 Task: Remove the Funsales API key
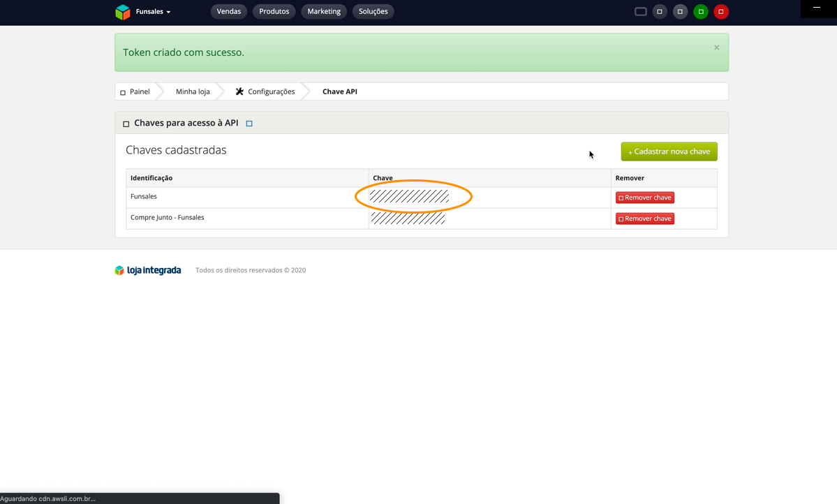[645, 198]
